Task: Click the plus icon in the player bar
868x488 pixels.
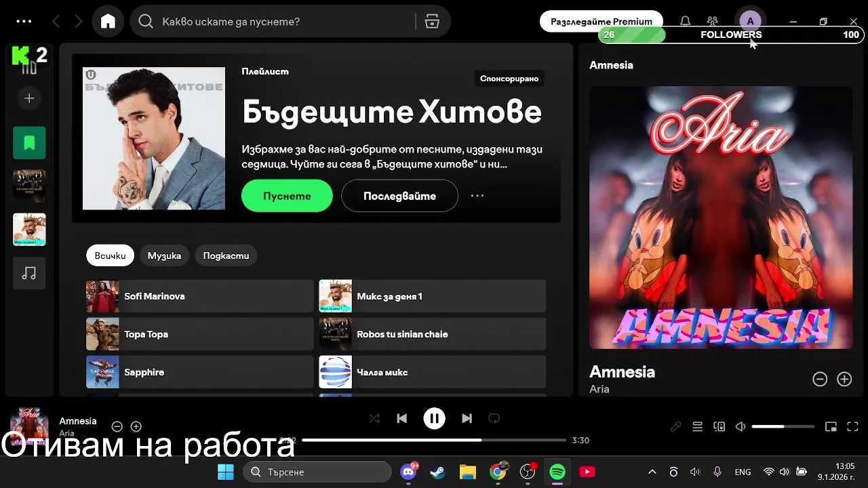Action: pyautogui.click(x=136, y=426)
